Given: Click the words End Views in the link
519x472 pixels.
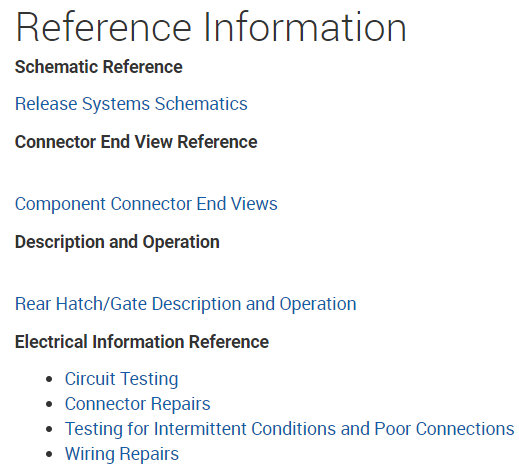Looking at the screenshot, I should pos(237,204).
